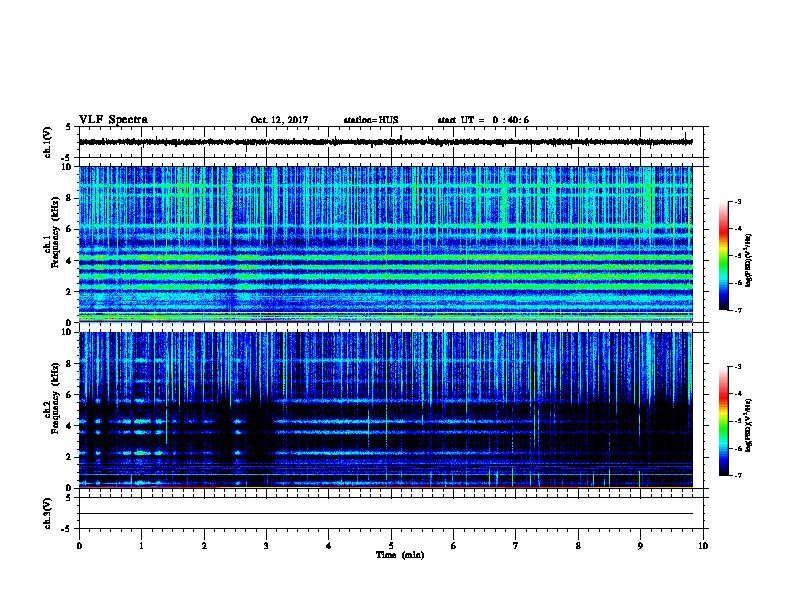This screenshot has width=792, height=612.
Task: Click the ch.2 spectrogram "10" kHz tick label
Action: 68,332
